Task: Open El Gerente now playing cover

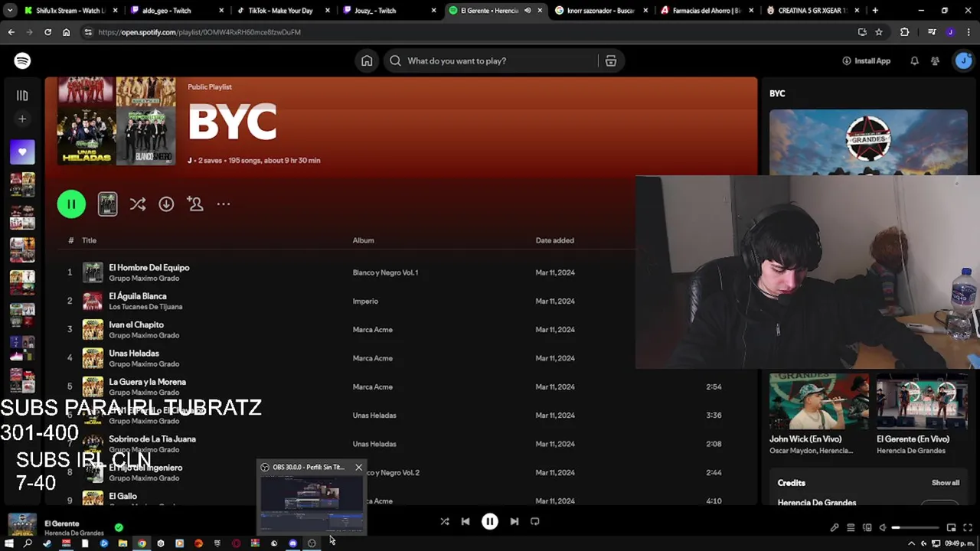Action: click(22, 524)
